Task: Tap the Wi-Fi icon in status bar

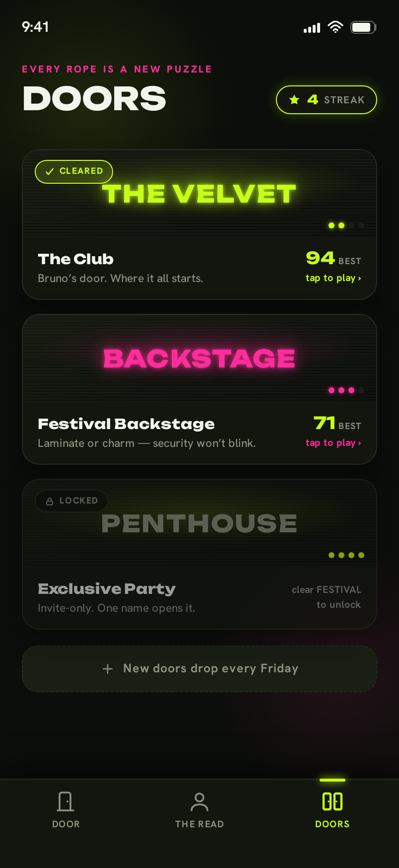Action: click(x=335, y=27)
